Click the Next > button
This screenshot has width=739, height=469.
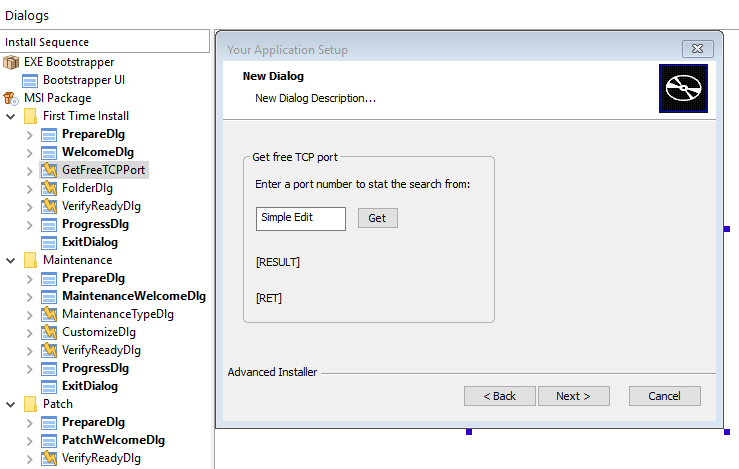tap(574, 396)
